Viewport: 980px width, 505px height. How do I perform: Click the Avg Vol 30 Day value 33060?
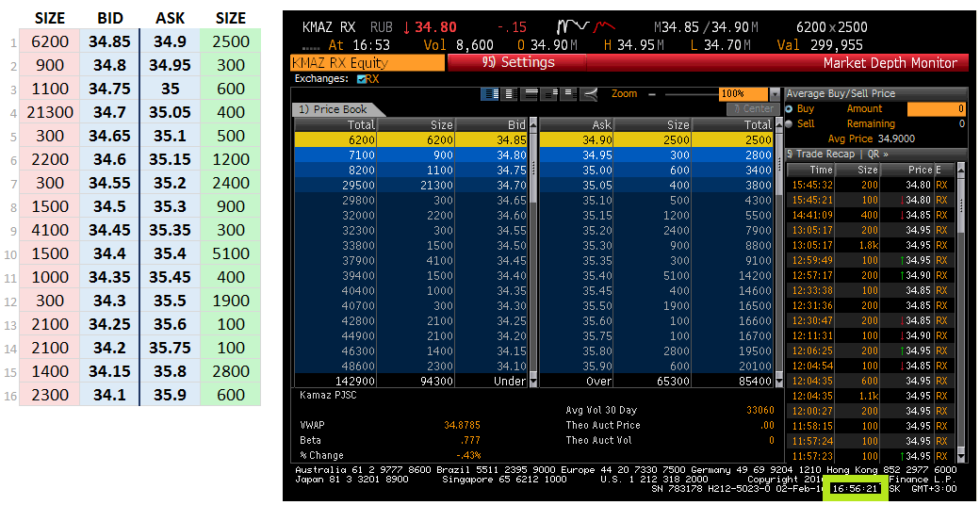(759, 410)
